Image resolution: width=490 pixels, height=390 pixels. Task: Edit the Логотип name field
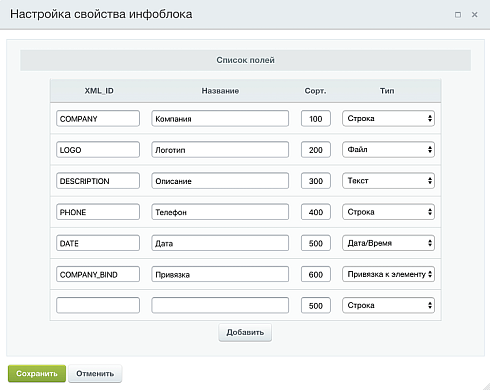[220, 150]
